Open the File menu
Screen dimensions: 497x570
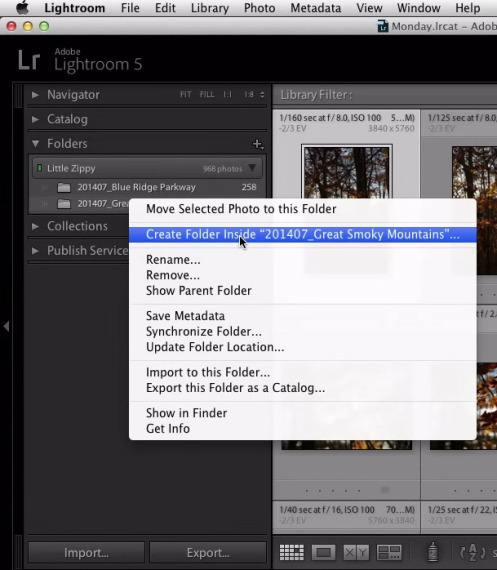tap(130, 8)
